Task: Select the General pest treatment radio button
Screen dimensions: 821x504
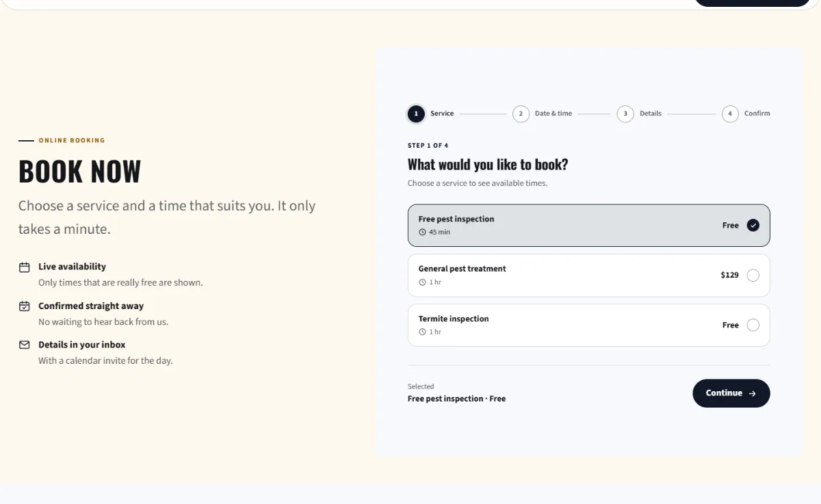Action: pyautogui.click(x=753, y=276)
